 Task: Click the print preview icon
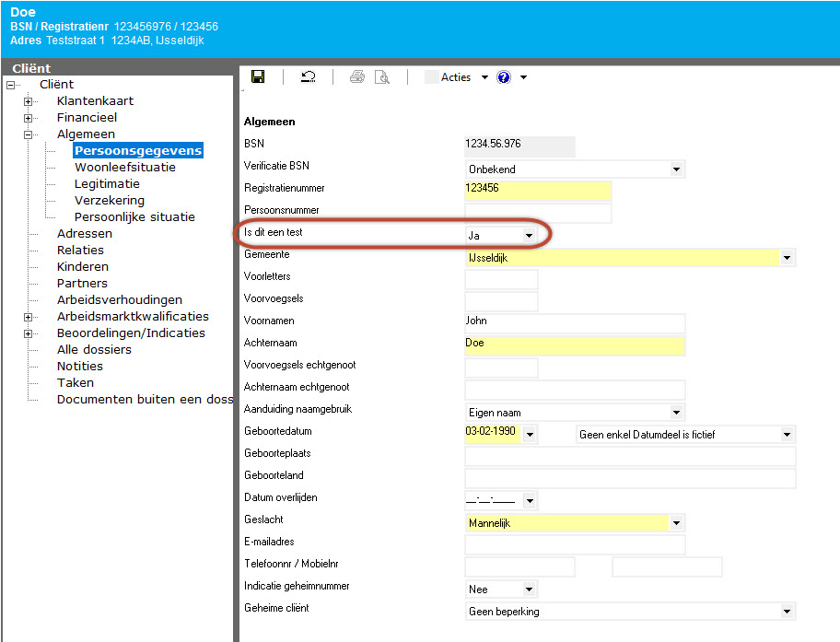381,77
